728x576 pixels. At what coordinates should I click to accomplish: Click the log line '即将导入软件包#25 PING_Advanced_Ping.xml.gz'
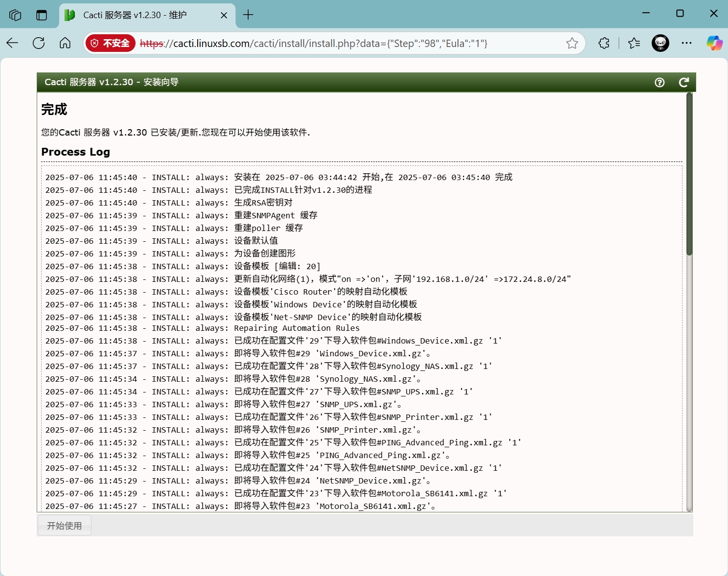coord(248,455)
